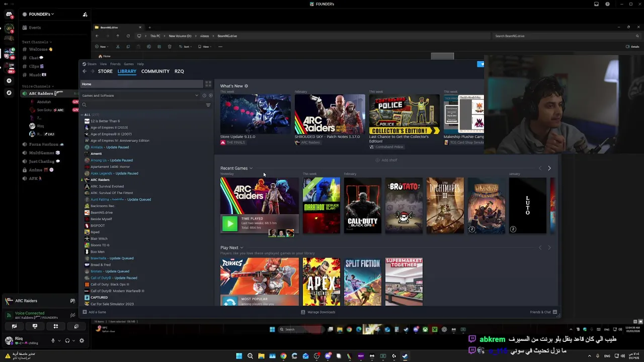The image size is (644, 362).
Task: Open Split Fiction cover in Play Next
Action: coord(363,282)
